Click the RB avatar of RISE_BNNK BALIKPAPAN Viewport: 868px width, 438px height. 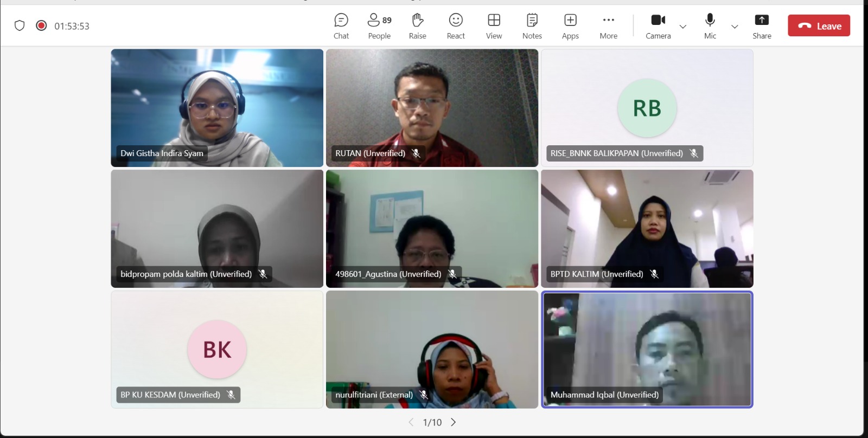point(647,108)
